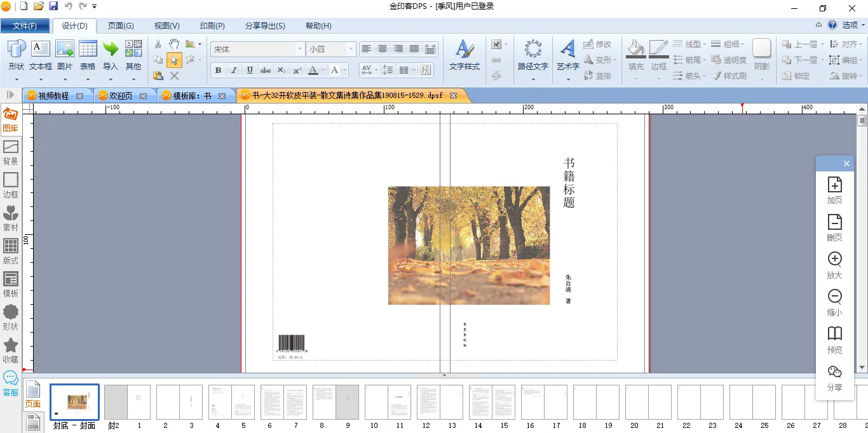The width and height of the screenshot is (868, 433).
Task: Select the hand pan tool
Action: [174, 44]
